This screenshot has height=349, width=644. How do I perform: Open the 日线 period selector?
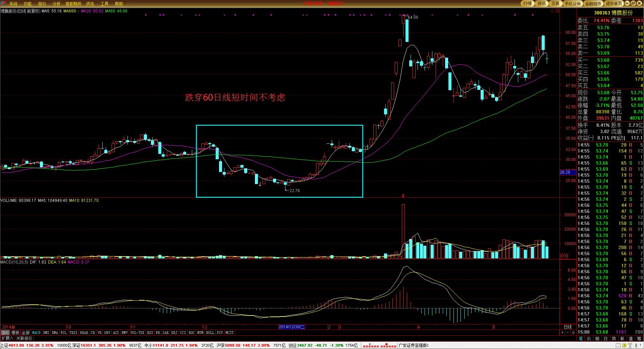(x=568, y=327)
